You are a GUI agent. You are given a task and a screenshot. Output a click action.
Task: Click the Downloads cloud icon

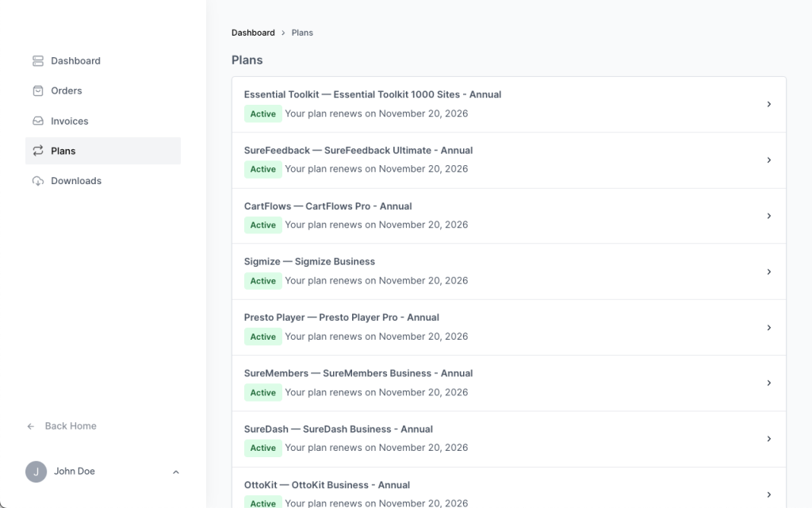38,181
